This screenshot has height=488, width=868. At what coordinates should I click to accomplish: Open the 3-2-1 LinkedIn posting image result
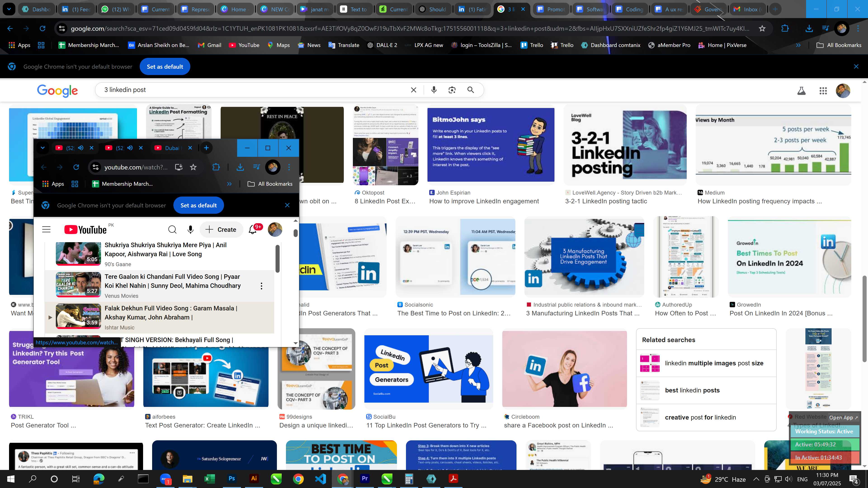625,145
